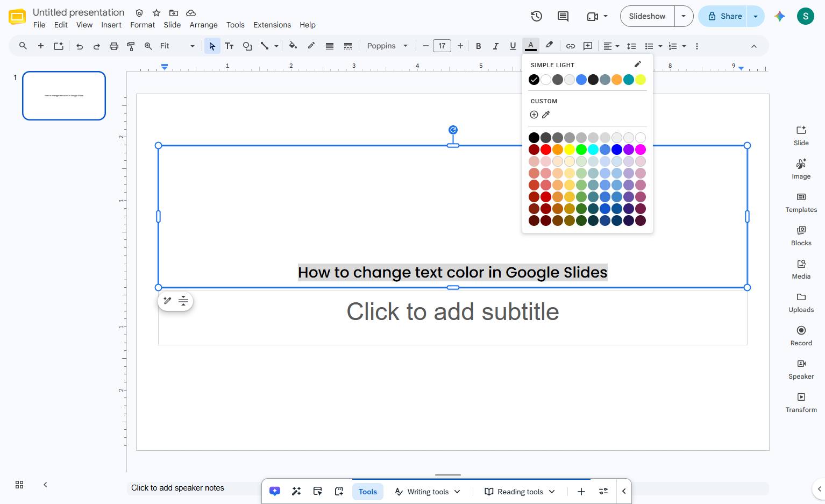Select slide 1 thumbnail
Image resolution: width=825 pixels, height=504 pixels.
point(64,96)
